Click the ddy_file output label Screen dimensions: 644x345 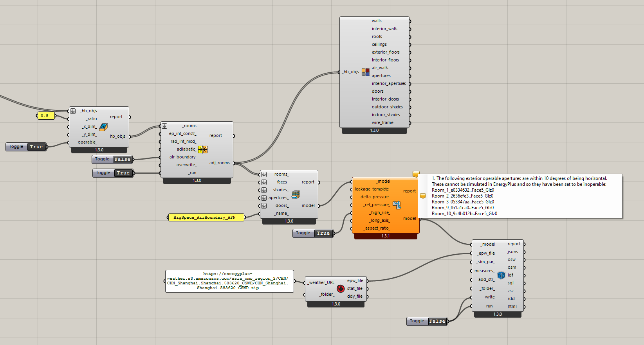(x=355, y=296)
